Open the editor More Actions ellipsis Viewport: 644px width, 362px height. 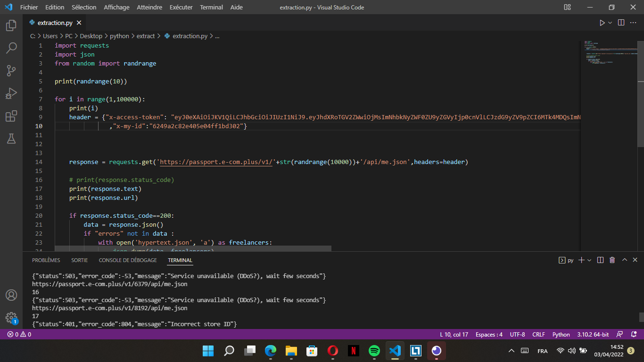pos(634,23)
